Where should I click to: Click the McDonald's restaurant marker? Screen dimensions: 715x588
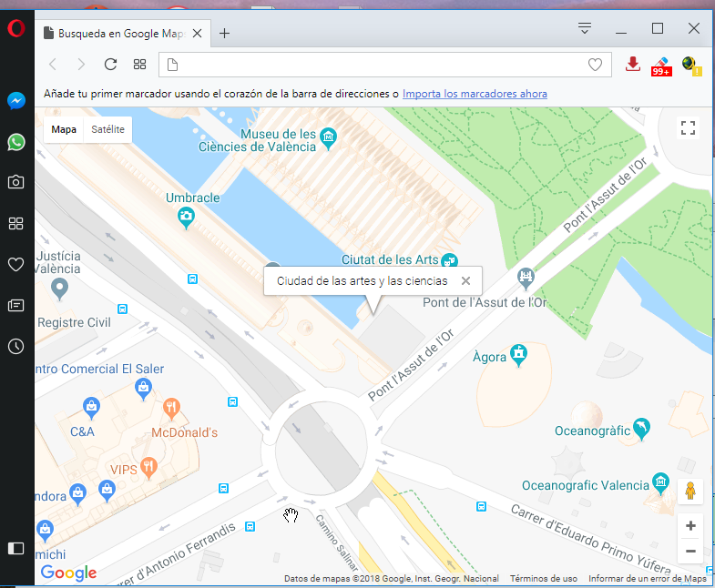[171, 409]
